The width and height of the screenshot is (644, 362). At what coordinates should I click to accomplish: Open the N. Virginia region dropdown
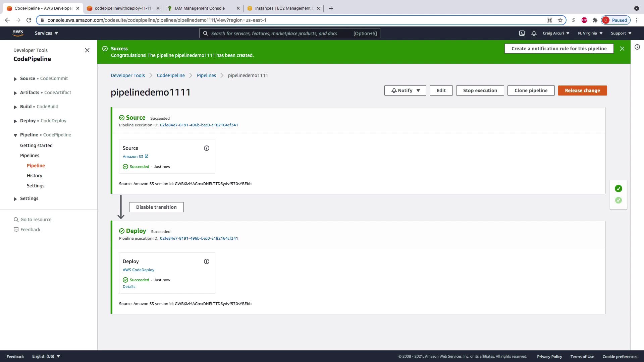coord(590,33)
